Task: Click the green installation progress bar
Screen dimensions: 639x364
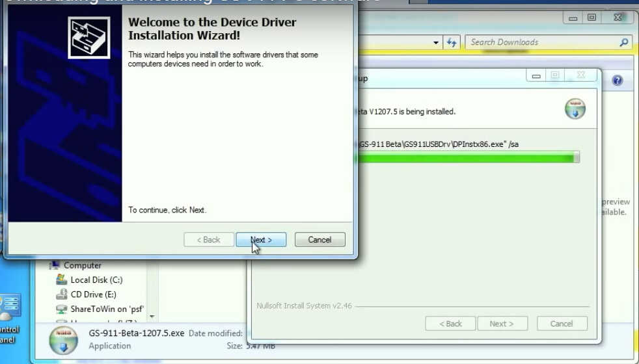Action: pyautogui.click(x=468, y=157)
